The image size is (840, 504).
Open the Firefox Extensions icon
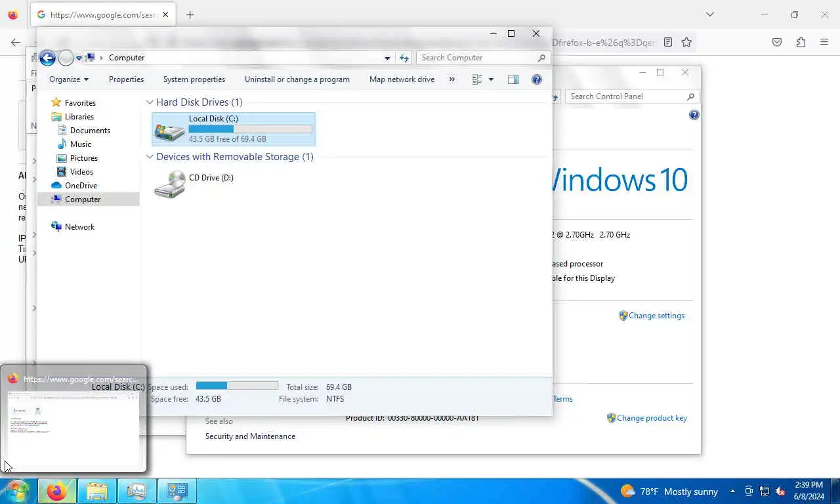point(801,42)
